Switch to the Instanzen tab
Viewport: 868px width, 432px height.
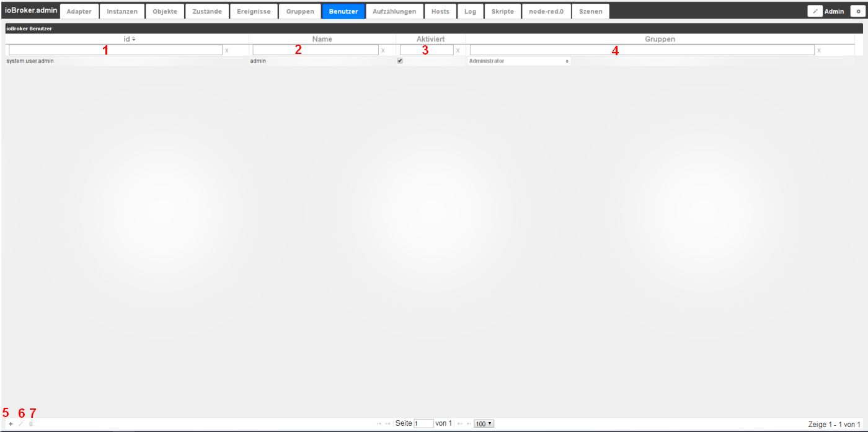click(122, 11)
